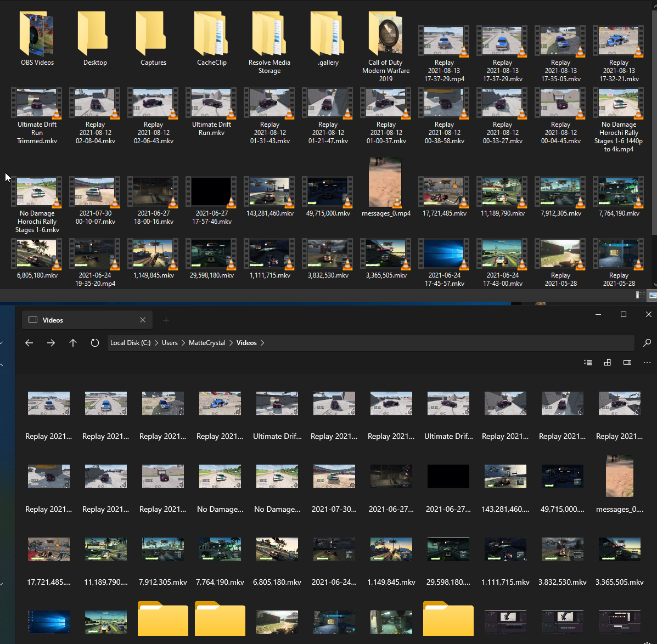Open search in Videos window
The image size is (657, 644).
point(647,343)
